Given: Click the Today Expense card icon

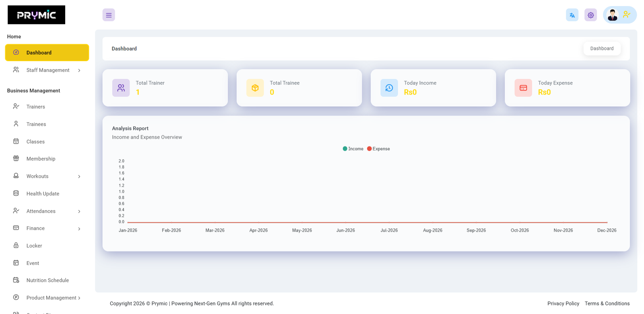Looking at the screenshot, I should coord(523,88).
